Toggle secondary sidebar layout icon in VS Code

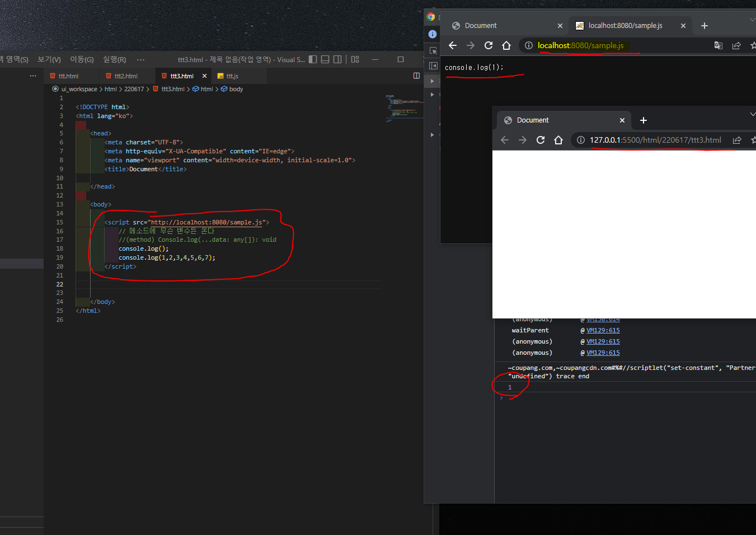(x=337, y=59)
